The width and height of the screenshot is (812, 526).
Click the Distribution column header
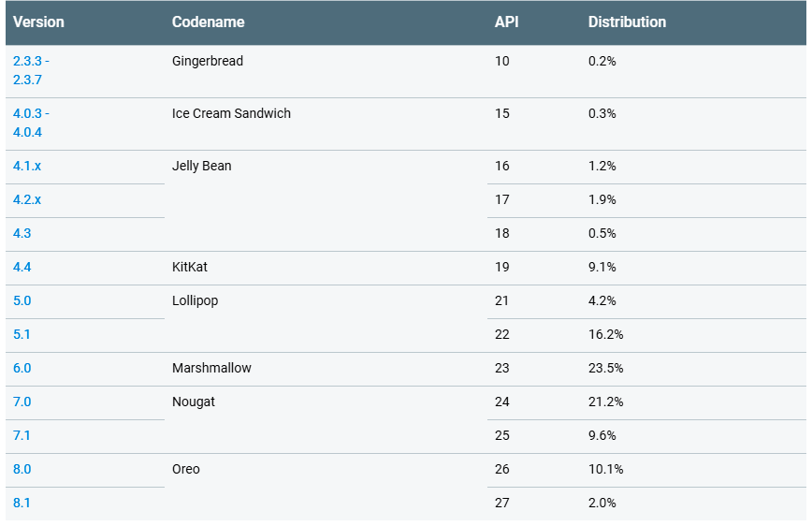click(627, 22)
